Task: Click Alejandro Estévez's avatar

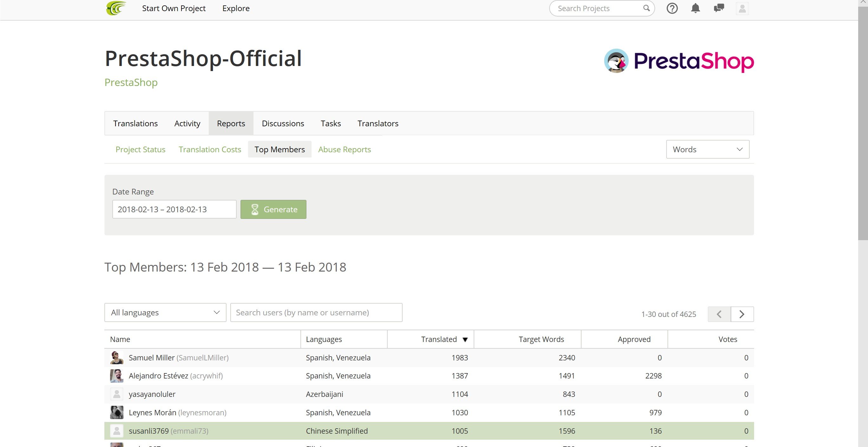Action: pyautogui.click(x=116, y=376)
